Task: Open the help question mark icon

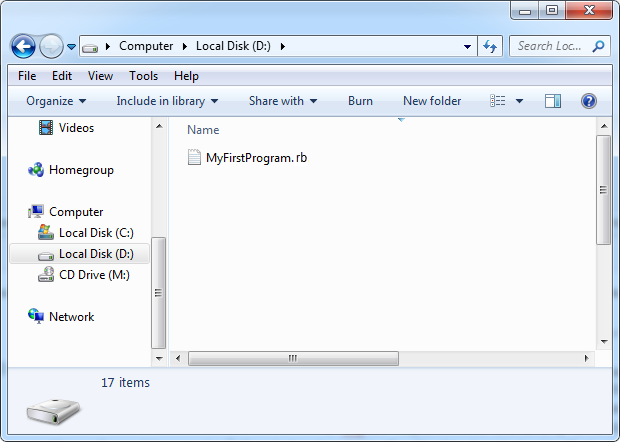Action: coord(589,101)
